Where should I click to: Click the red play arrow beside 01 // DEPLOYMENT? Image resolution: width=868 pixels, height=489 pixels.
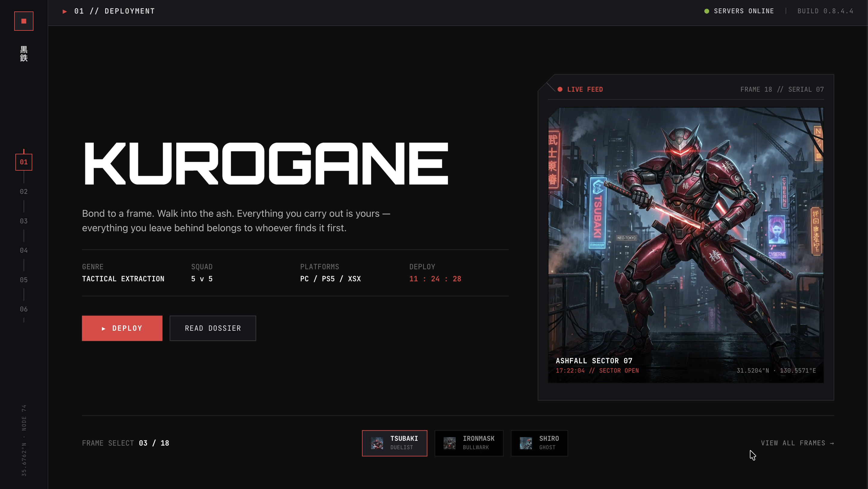point(65,11)
